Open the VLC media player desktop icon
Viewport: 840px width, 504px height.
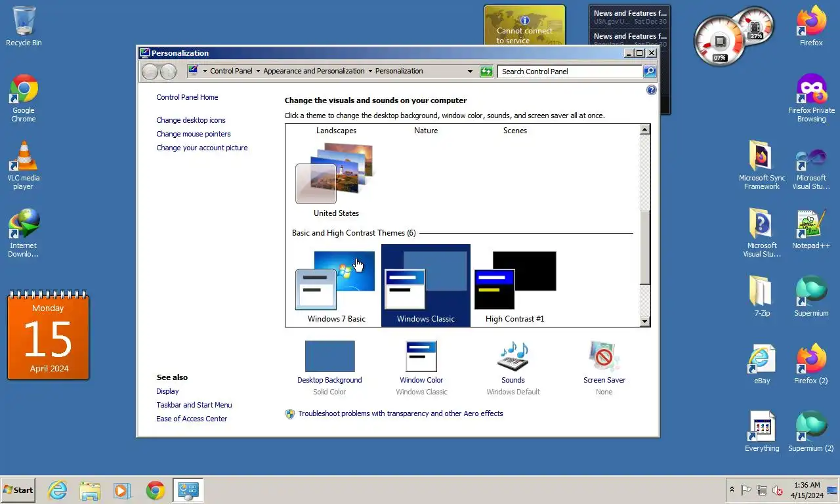coord(24,165)
